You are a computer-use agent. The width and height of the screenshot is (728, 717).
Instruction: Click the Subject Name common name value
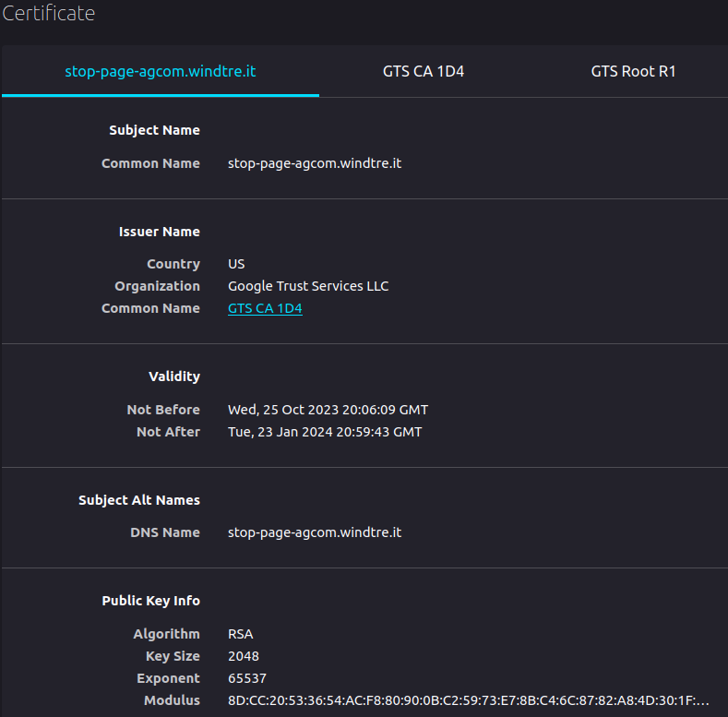point(315,163)
